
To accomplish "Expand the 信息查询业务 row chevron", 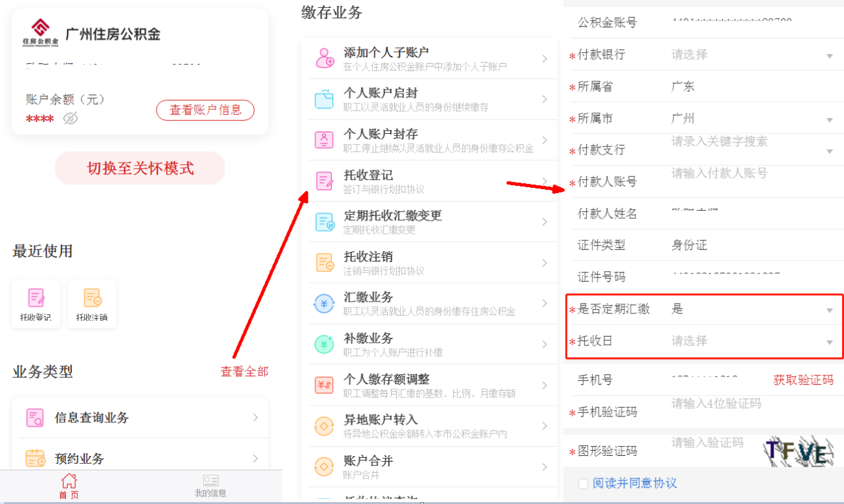I will click(256, 418).
